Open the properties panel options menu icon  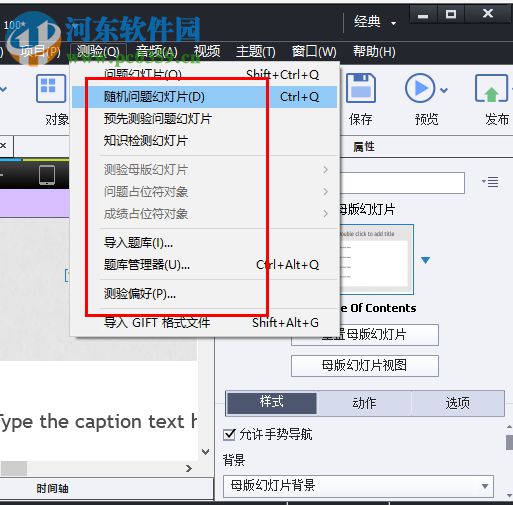click(490, 182)
